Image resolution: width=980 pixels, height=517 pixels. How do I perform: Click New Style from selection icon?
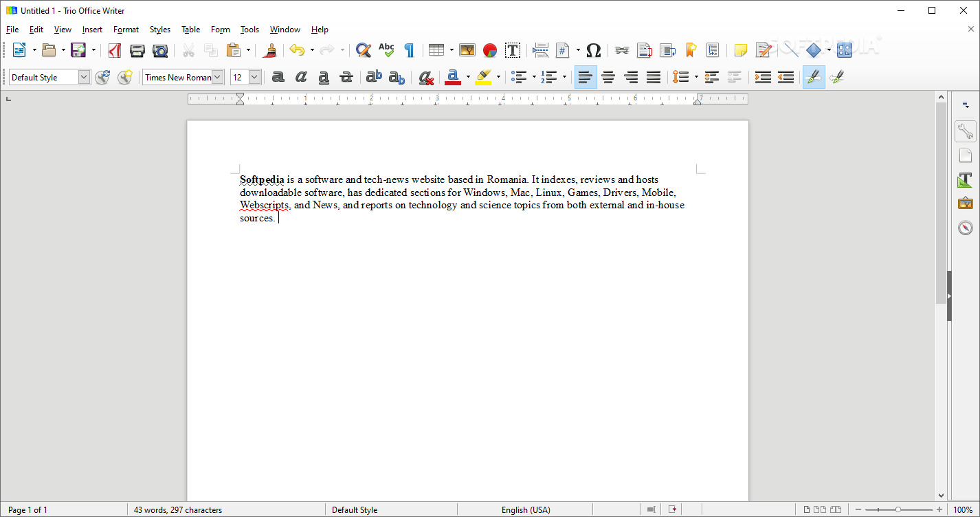pos(124,77)
